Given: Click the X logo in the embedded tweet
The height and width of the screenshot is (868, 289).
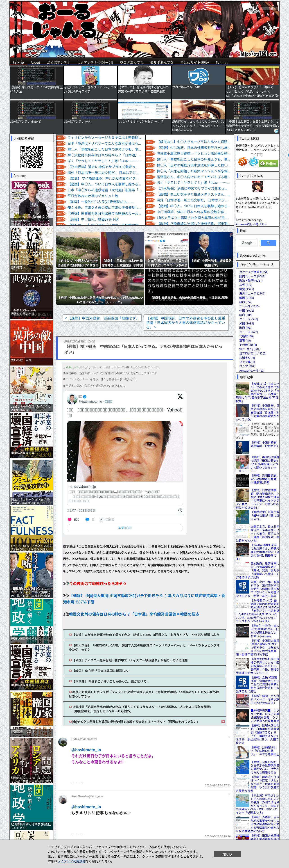Looking at the screenshot, I should click(180, 397).
